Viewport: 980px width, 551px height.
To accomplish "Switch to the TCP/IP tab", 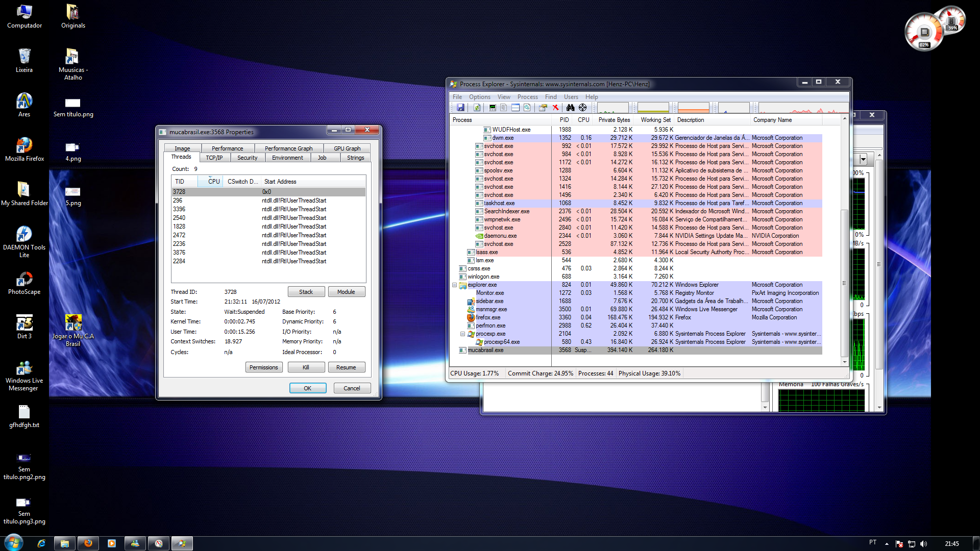I will tap(214, 158).
